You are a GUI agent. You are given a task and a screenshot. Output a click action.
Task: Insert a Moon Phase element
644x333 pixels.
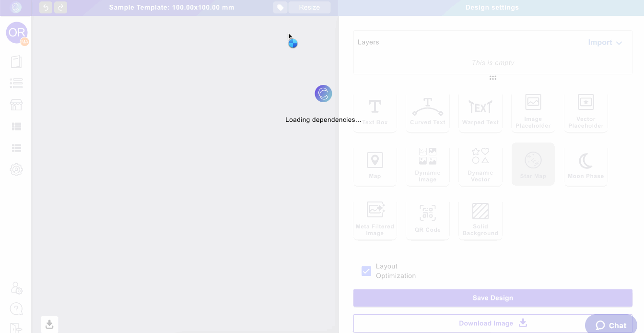click(x=585, y=164)
